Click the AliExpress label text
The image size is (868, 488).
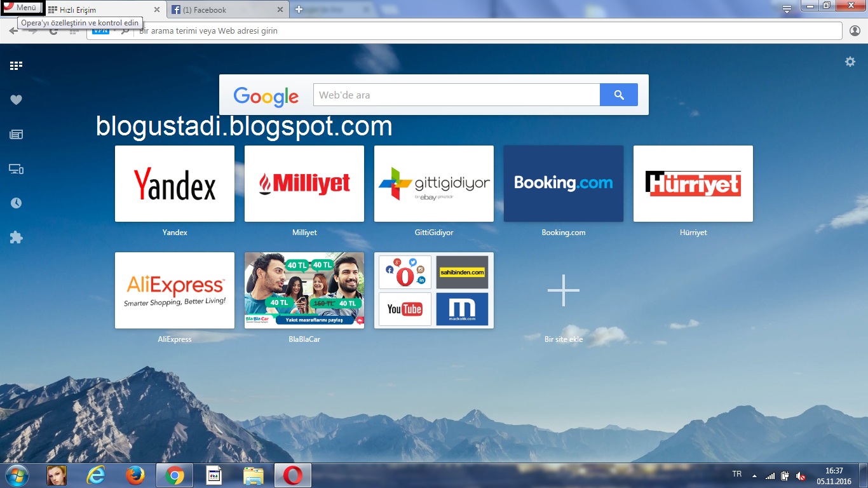175,339
